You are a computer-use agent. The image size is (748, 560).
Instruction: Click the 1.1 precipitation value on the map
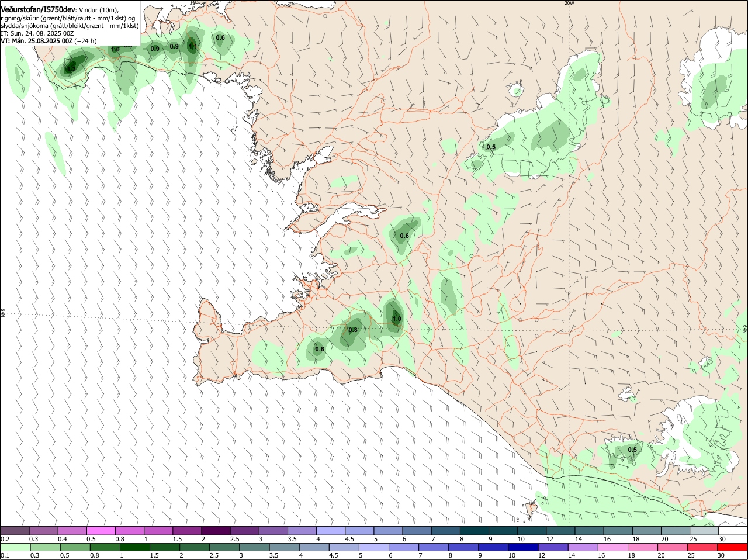[x=193, y=46]
